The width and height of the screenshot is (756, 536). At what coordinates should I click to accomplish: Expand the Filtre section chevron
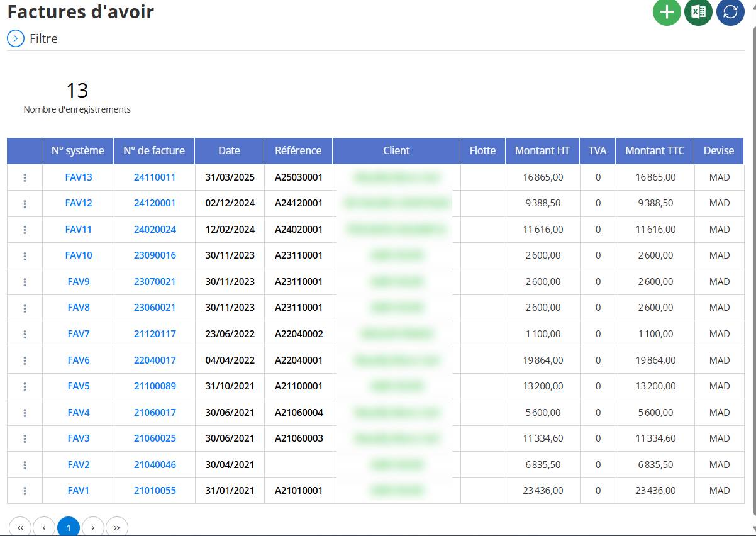(16, 38)
